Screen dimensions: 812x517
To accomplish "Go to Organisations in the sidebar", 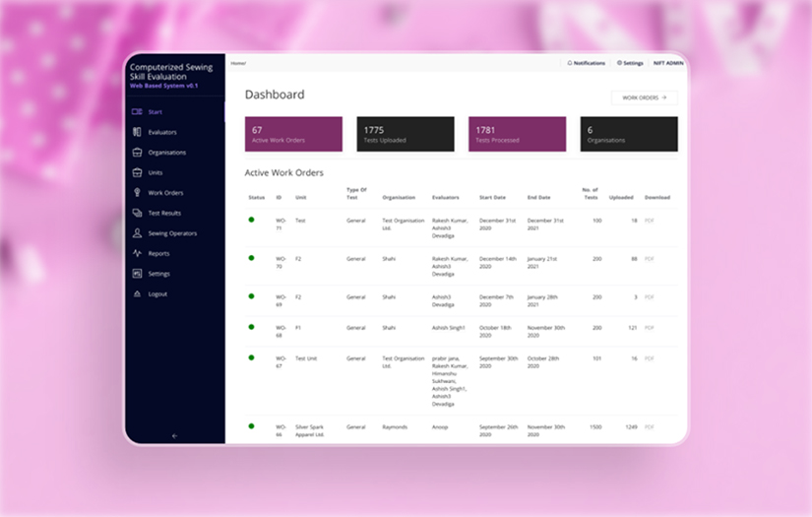I will (x=166, y=153).
